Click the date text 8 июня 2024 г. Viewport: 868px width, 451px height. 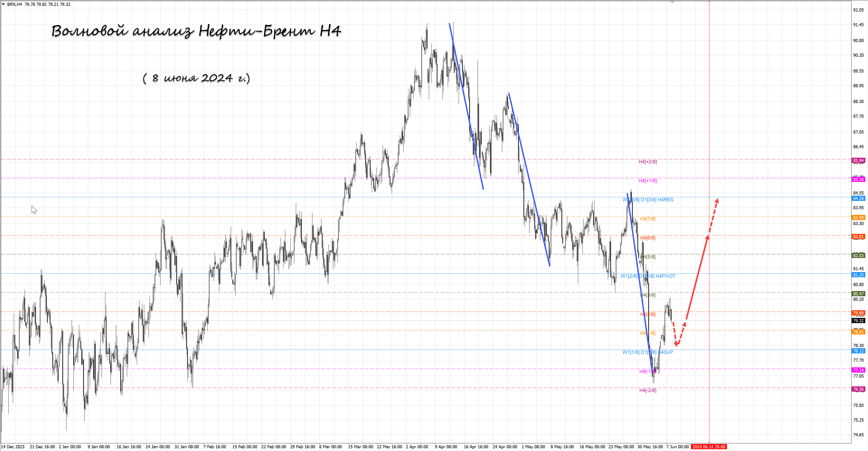[x=196, y=78]
